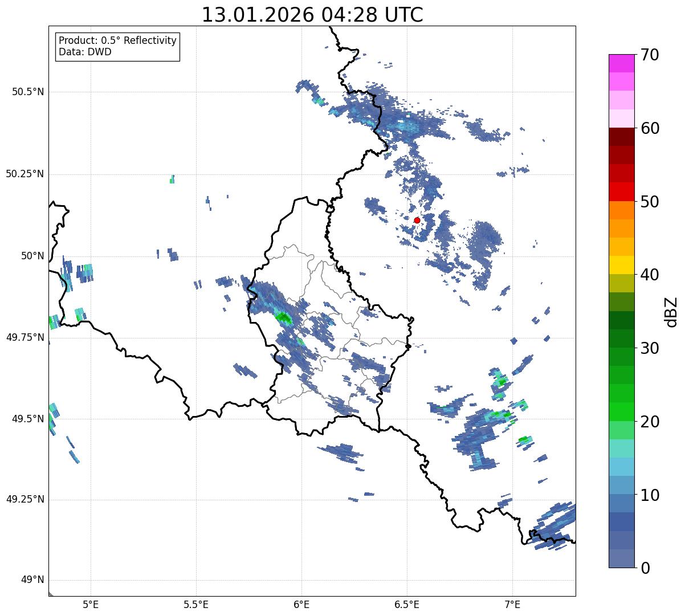Click the "Data: DWD" label
685x616 pixels.
85,52
